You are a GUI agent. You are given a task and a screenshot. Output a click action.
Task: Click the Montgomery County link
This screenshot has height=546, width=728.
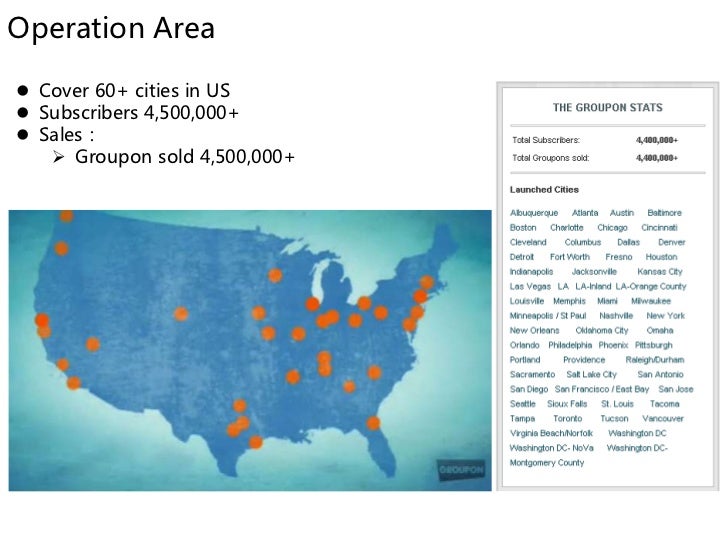click(547, 463)
